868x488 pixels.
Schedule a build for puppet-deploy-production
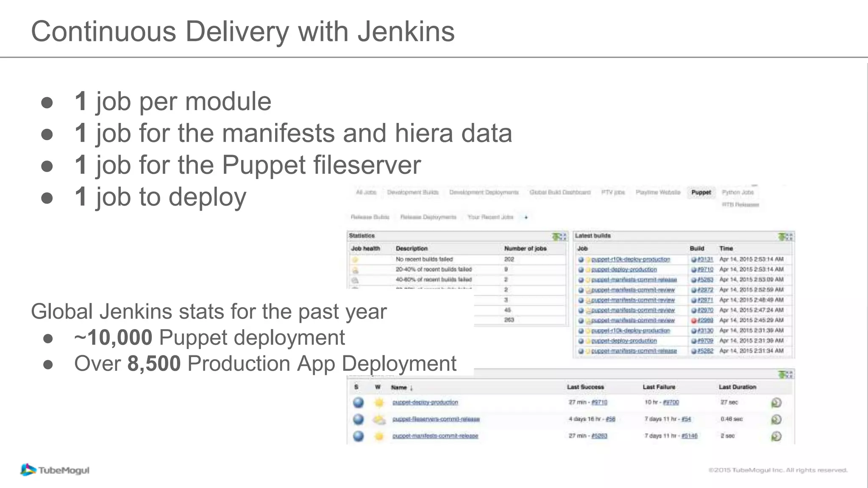776,402
